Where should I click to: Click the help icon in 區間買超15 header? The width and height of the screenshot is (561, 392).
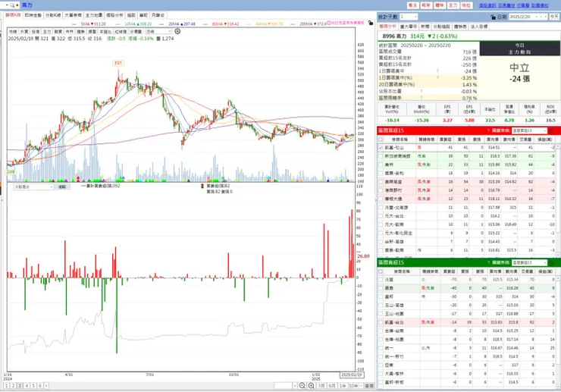coord(488,130)
